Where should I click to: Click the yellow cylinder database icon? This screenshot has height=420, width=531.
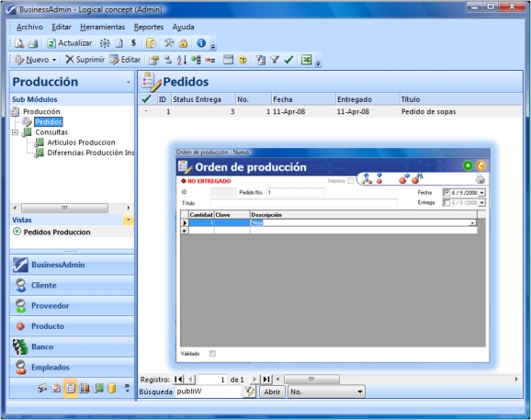pyautogui.click(x=112, y=388)
